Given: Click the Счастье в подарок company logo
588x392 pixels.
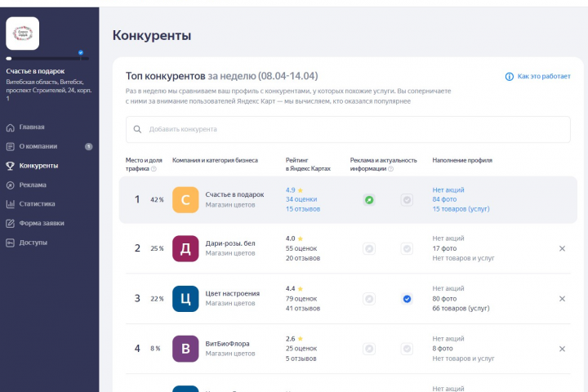Looking at the screenshot, I should (23, 33).
